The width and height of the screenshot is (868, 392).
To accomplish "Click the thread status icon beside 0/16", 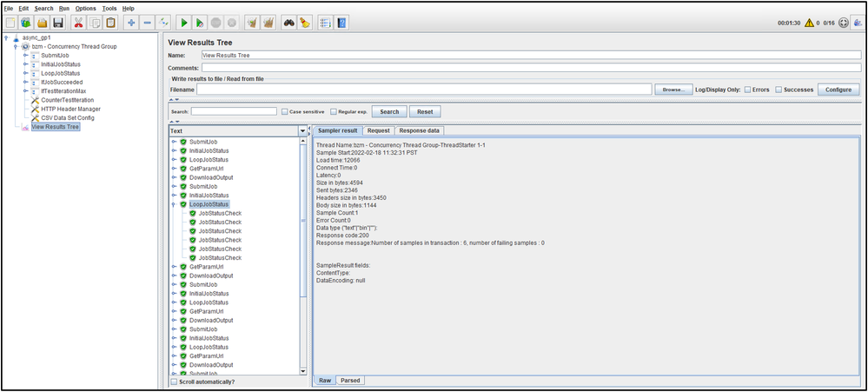I will [844, 23].
